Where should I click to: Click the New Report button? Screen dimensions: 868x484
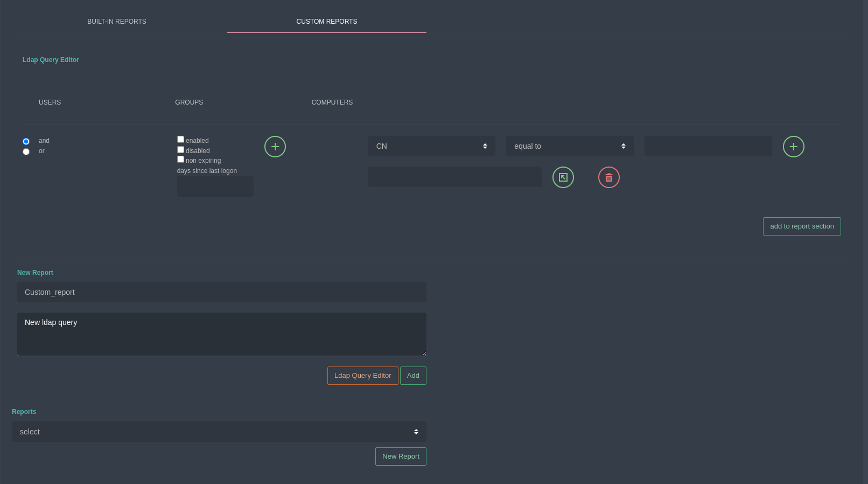(x=401, y=457)
